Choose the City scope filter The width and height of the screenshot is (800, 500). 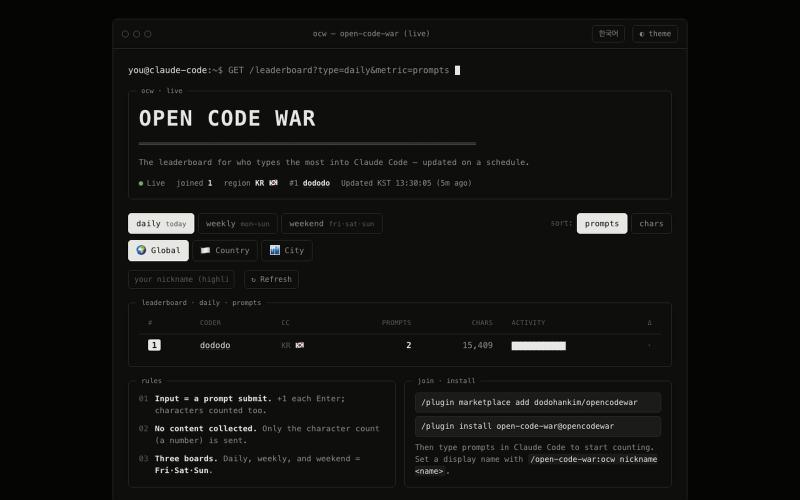pos(287,251)
